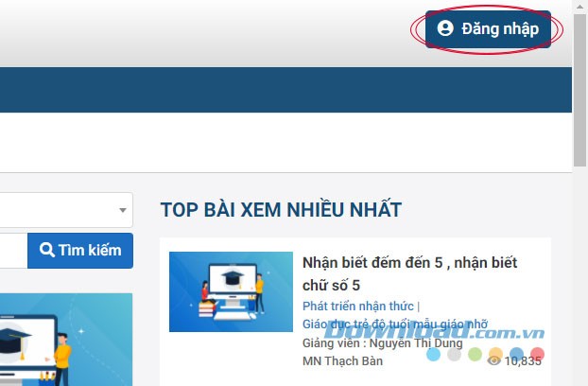588x386 pixels.
Task: Click the vertical scrollbar thumb on the right
Action: (579, 85)
